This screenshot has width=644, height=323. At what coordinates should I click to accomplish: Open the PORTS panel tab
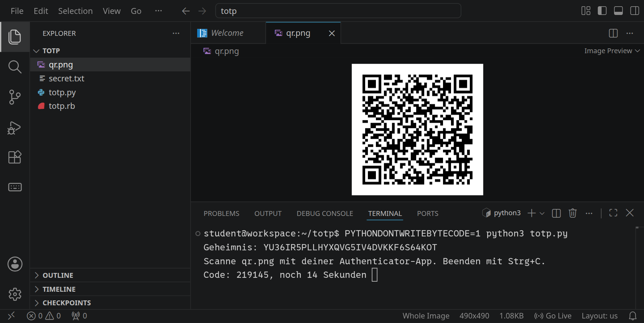[428, 213]
